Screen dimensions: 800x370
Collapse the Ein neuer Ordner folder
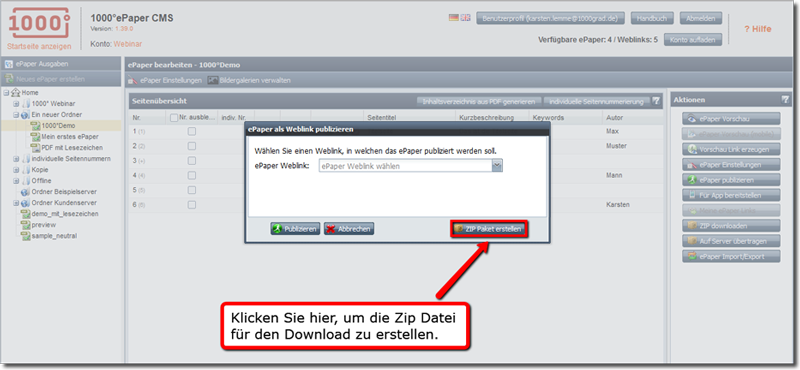click(x=16, y=115)
